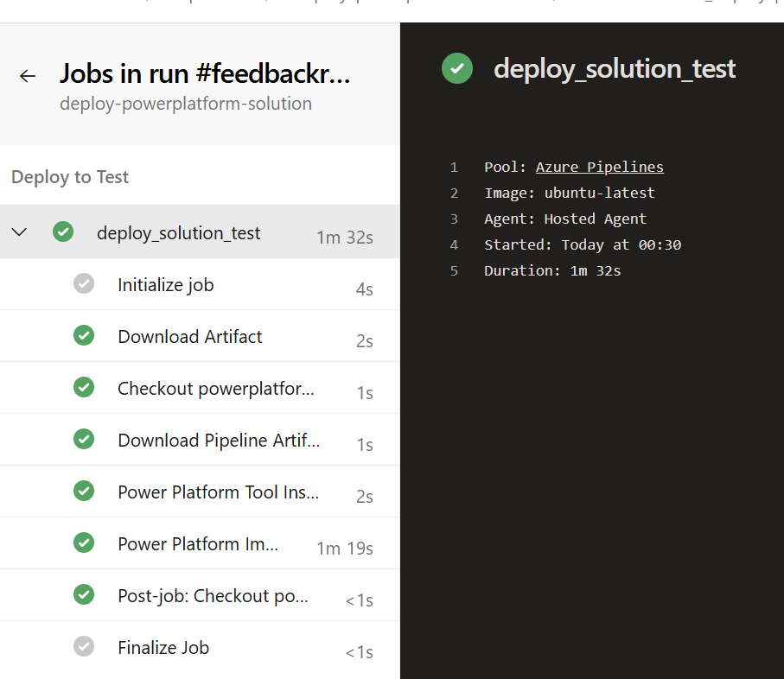The image size is (784, 679).
Task: Open the Download Artifact step logs
Action: [x=190, y=337]
